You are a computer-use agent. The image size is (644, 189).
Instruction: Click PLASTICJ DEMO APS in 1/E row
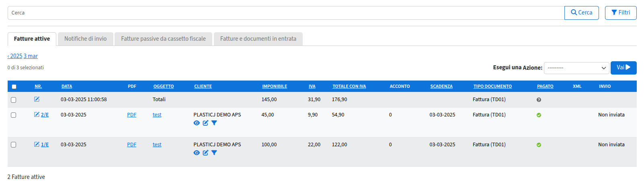pyautogui.click(x=217, y=144)
